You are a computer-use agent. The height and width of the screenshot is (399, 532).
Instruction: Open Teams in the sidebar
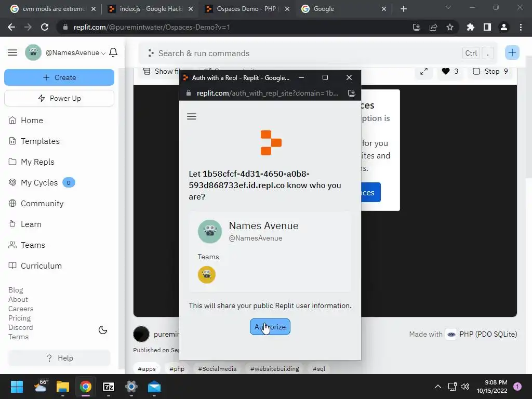tap(26, 245)
